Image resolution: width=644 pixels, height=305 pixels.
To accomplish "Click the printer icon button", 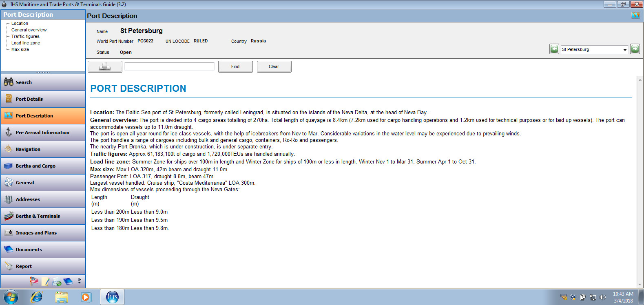I will click(105, 66).
